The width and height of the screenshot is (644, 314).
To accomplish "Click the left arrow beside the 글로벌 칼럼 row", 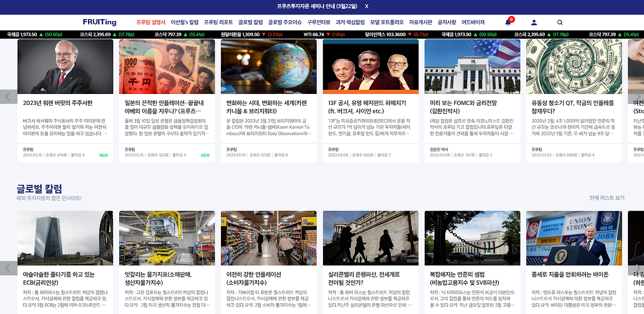I will click(x=7, y=268).
